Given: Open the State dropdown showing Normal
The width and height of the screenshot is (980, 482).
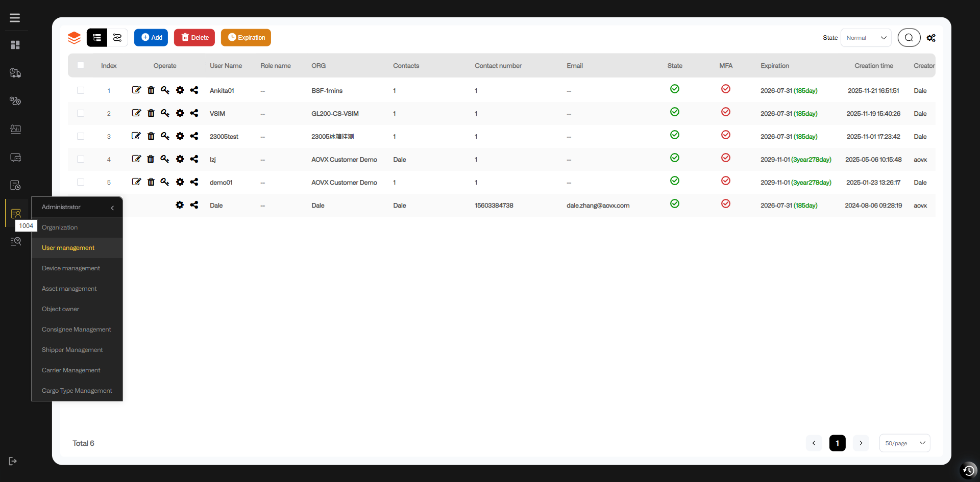Looking at the screenshot, I should pos(866,38).
